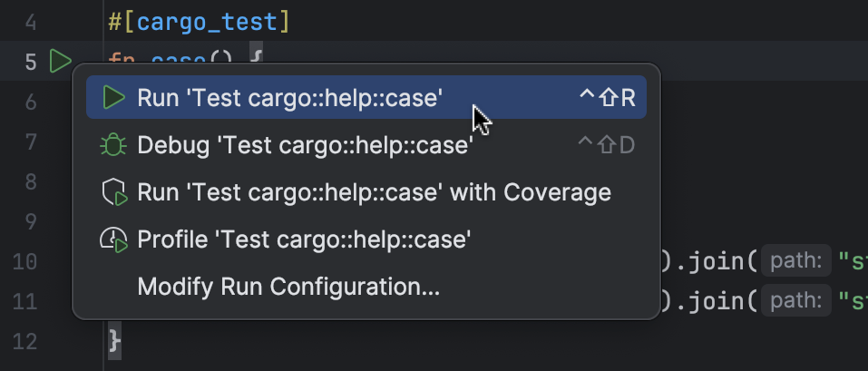Click line number 4 in the gutter
This screenshot has height=371, width=868.
coord(31,23)
